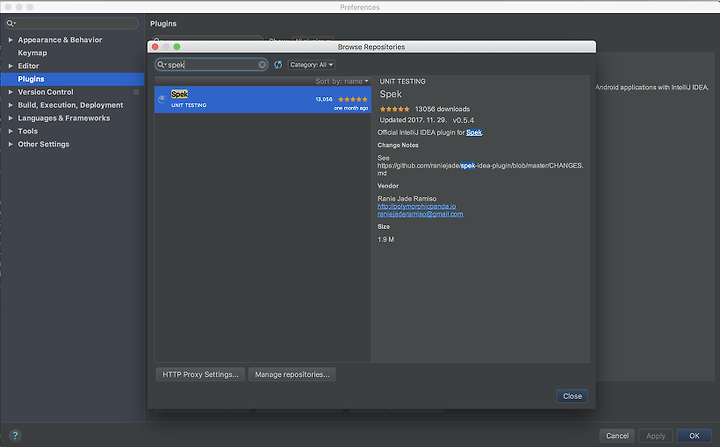Open the Sort by: name dropdown
This screenshot has height=447, width=720.
pyautogui.click(x=342, y=81)
